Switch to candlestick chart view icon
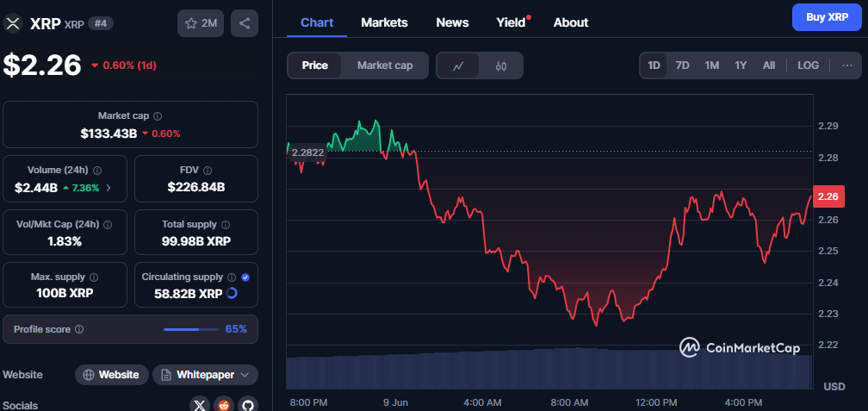This screenshot has height=411, width=868. [x=501, y=65]
